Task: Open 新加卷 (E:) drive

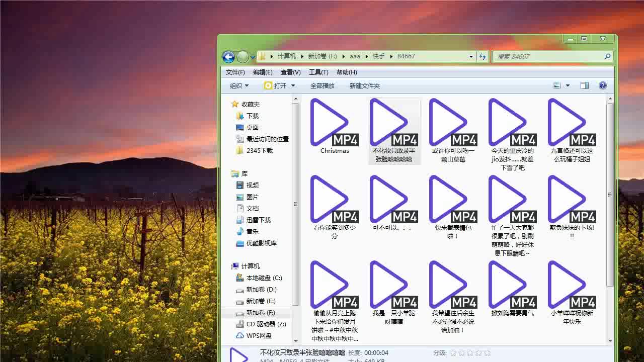Action: coord(256,301)
